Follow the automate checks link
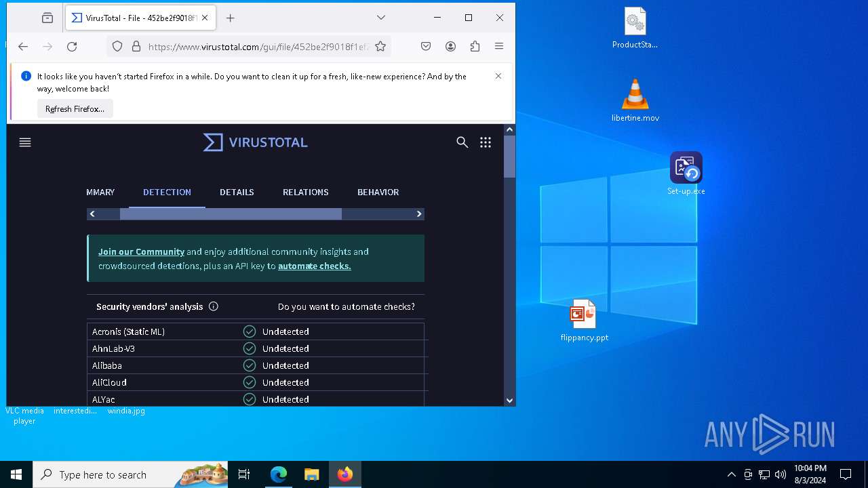This screenshot has height=488, width=868. 314,266
